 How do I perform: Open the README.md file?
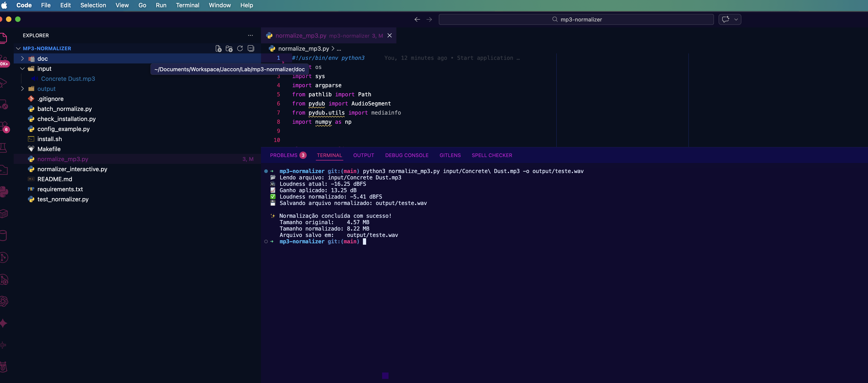55,179
